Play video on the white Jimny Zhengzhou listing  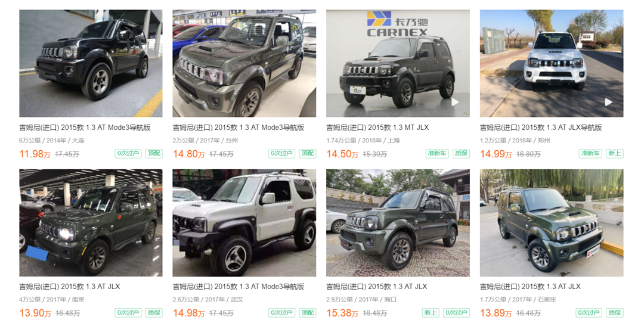(609, 103)
